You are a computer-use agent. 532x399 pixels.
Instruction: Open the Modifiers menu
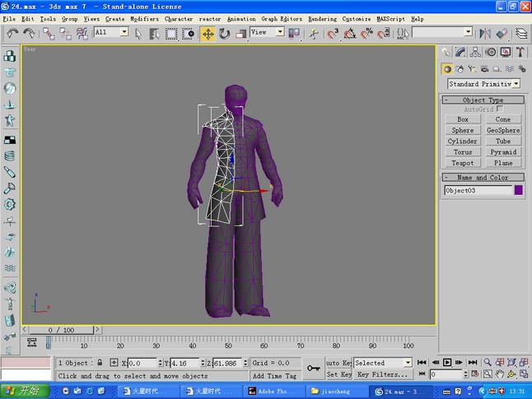coord(145,19)
